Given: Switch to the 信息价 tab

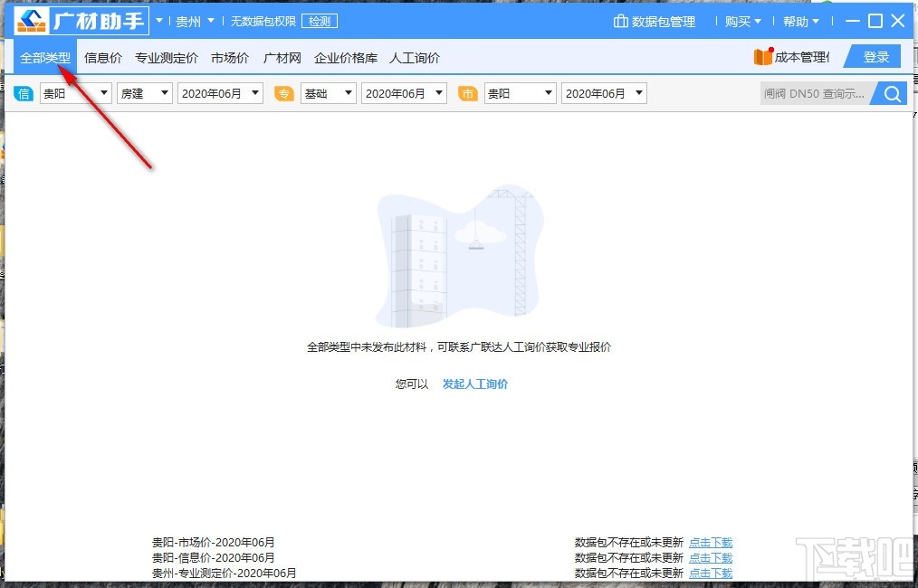Looking at the screenshot, I should click(x=102, y=57).
